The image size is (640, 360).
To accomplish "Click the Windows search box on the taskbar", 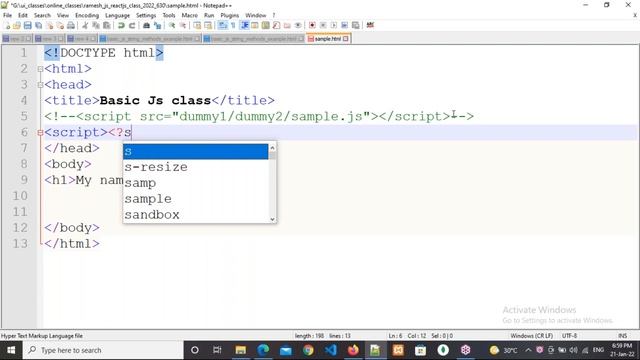I will pos(103,350).
